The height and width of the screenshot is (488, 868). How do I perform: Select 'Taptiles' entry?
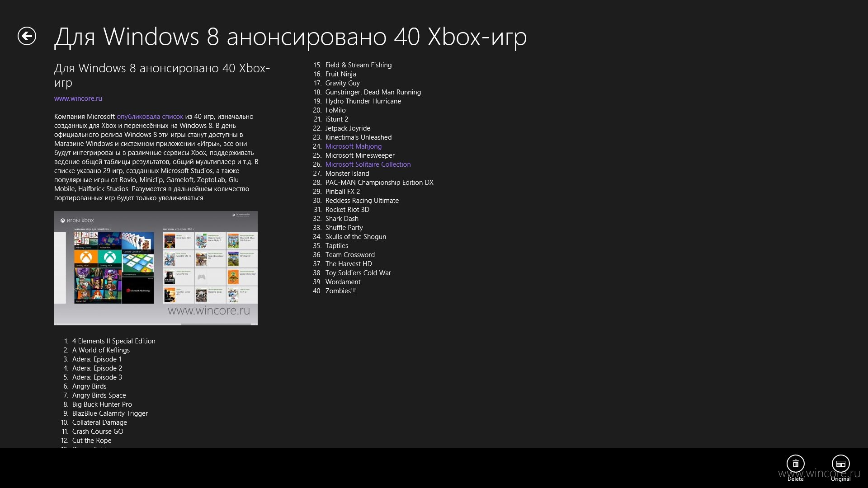[x=337, y=246]
